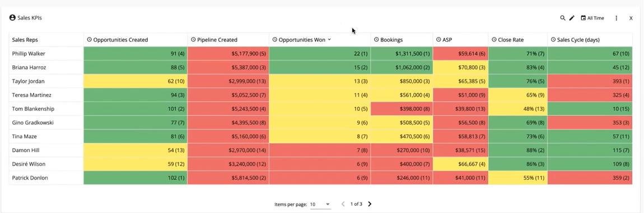Click red ASP cell $38,571 (15)
The image size is (644, 213).
(x=460, y=150)
